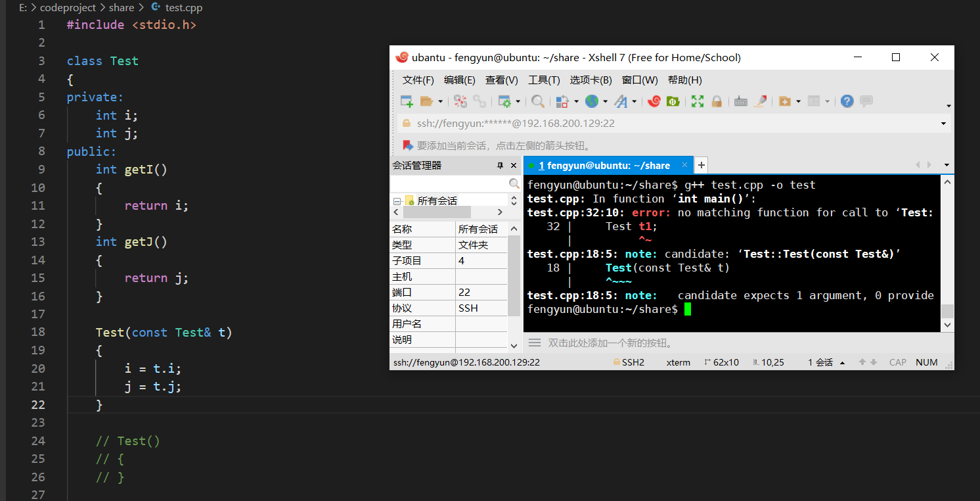
Task: Click the speech bubble feedback icon in Xshell
Action: tap(866, 101)
